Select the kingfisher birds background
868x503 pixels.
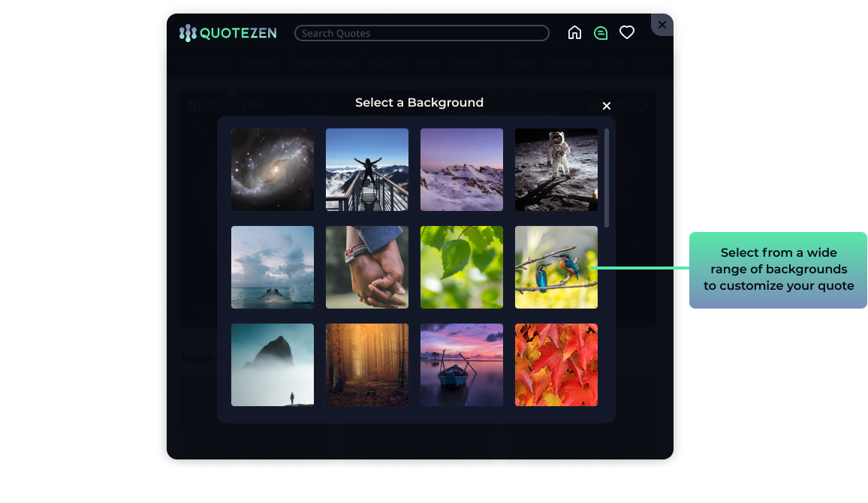(556, 267)
